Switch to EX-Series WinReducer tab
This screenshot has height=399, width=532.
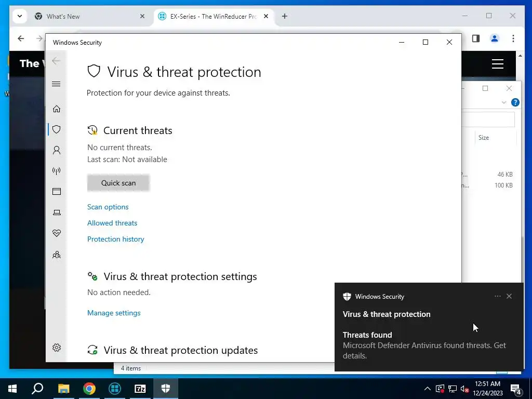point(214,16)
